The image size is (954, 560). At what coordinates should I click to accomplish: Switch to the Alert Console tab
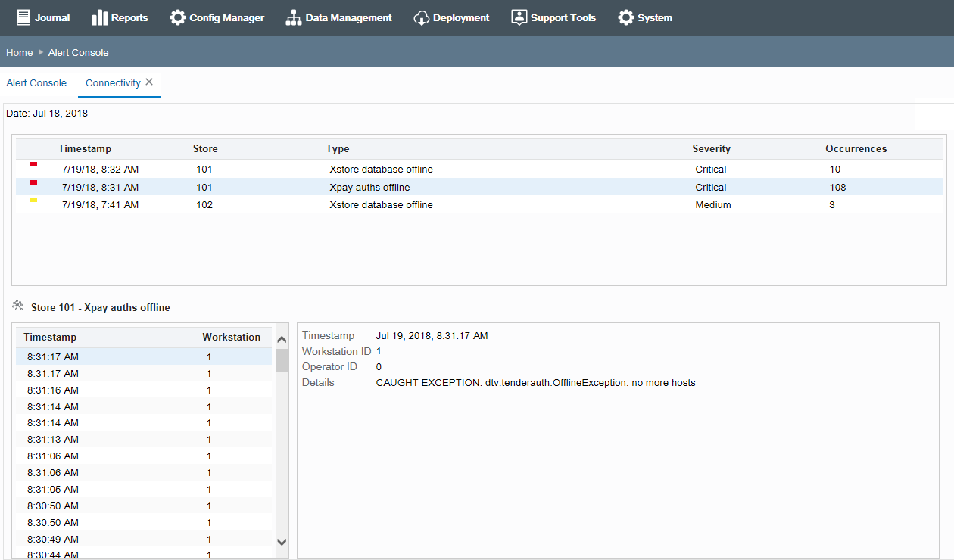click(36, 83)
